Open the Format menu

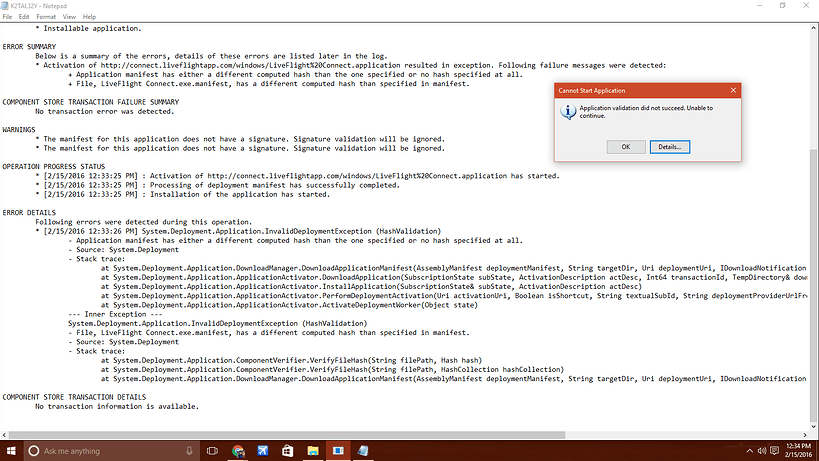pos(46,17)
